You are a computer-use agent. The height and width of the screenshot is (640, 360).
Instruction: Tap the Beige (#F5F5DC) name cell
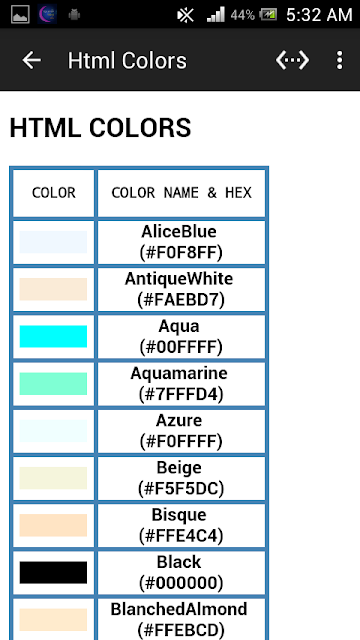click(181, 478)
